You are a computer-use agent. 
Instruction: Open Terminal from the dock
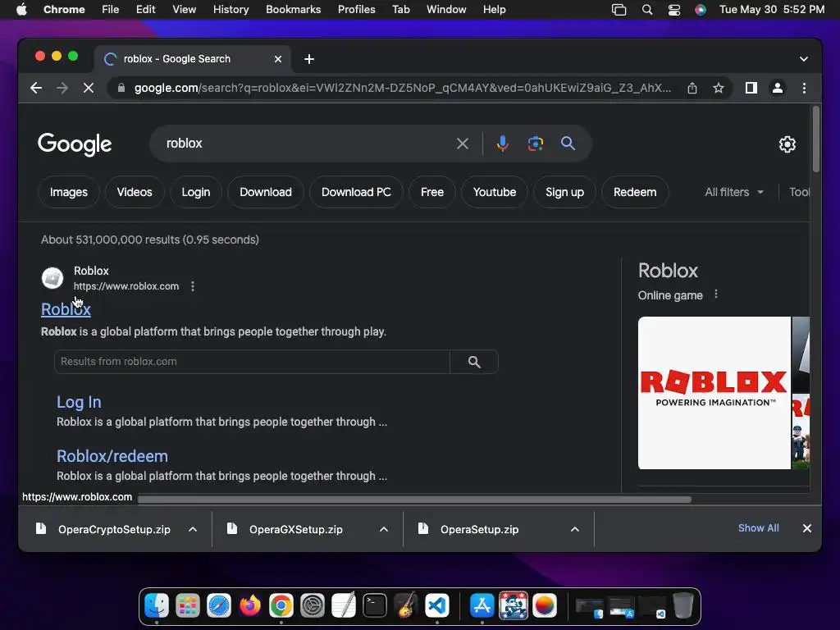(x=374, y=606)
